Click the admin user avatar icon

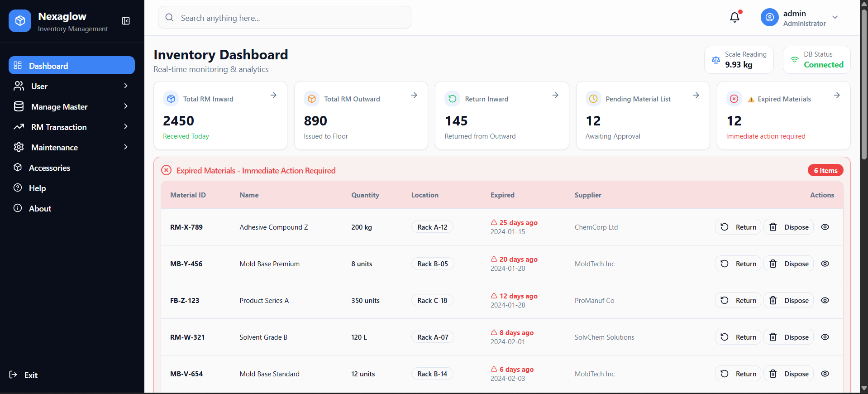[x=769, y=18]
